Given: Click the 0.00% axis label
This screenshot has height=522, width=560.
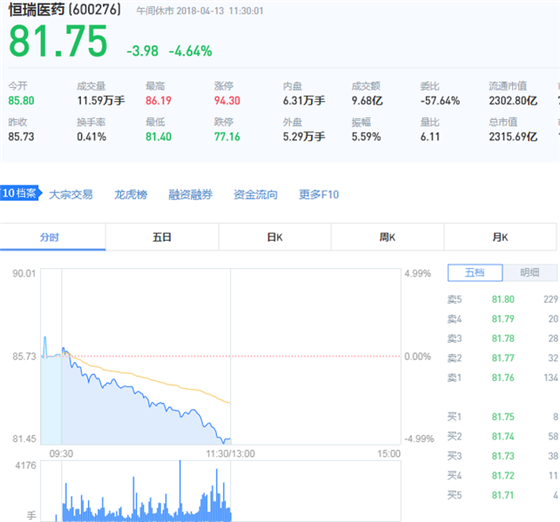Looking at the screenshot, I should click(418, 356).
